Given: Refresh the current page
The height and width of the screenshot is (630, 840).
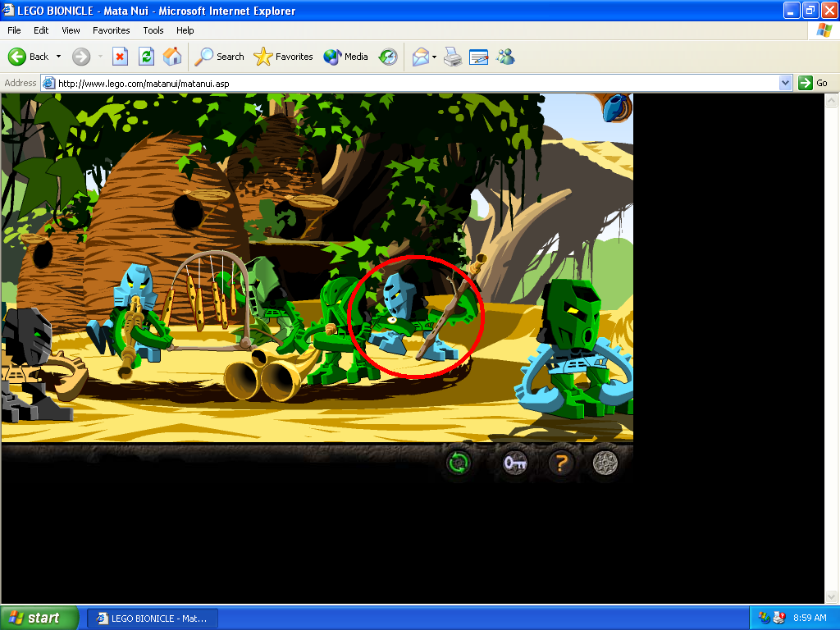Looking at the screenshot, I should (146, 57).
